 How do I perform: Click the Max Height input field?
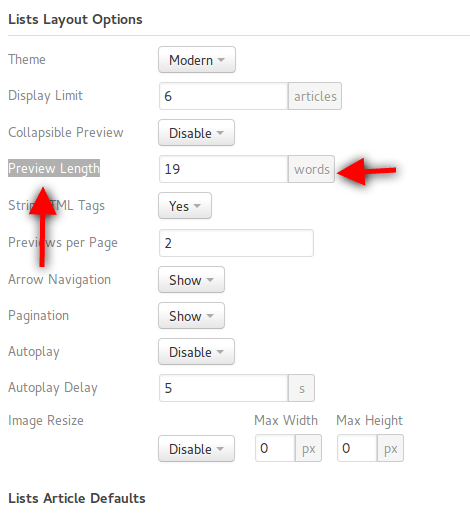(357, 448)
